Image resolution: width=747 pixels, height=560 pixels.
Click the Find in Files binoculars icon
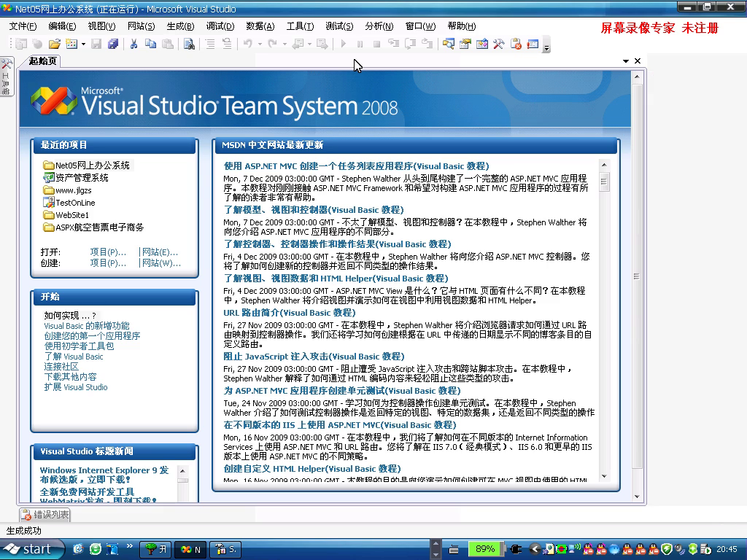[x=189, y=44]
